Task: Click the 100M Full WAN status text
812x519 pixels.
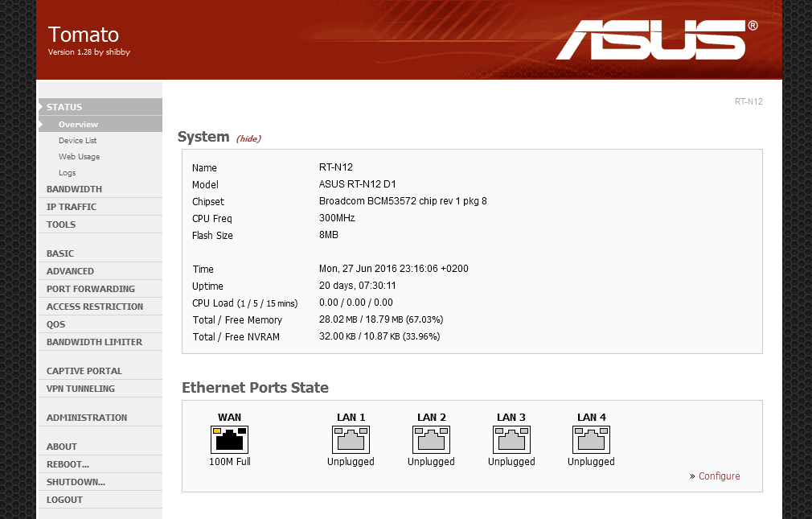Action: [229, 461]
